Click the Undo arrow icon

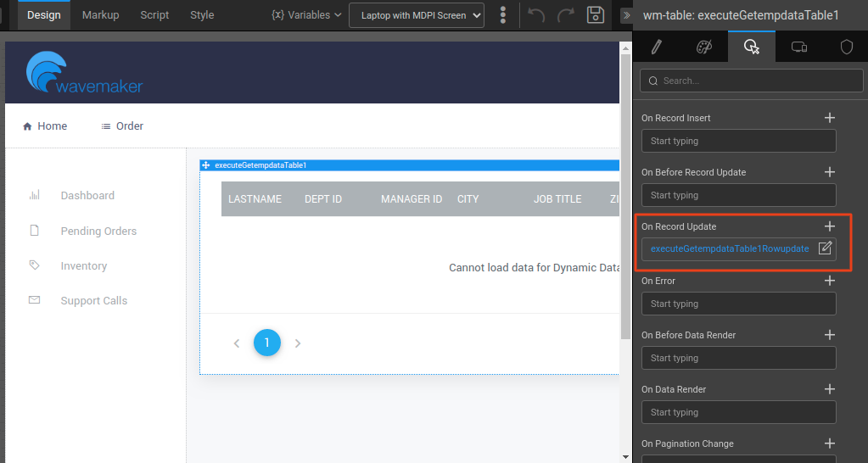click(x=536, y=15)
